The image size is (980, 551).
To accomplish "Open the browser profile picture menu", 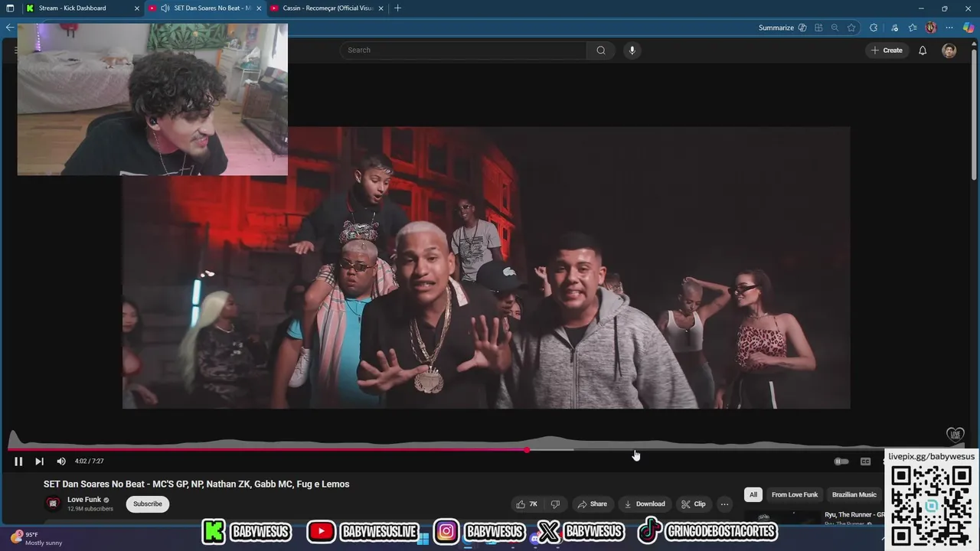I will pos(931,28).
